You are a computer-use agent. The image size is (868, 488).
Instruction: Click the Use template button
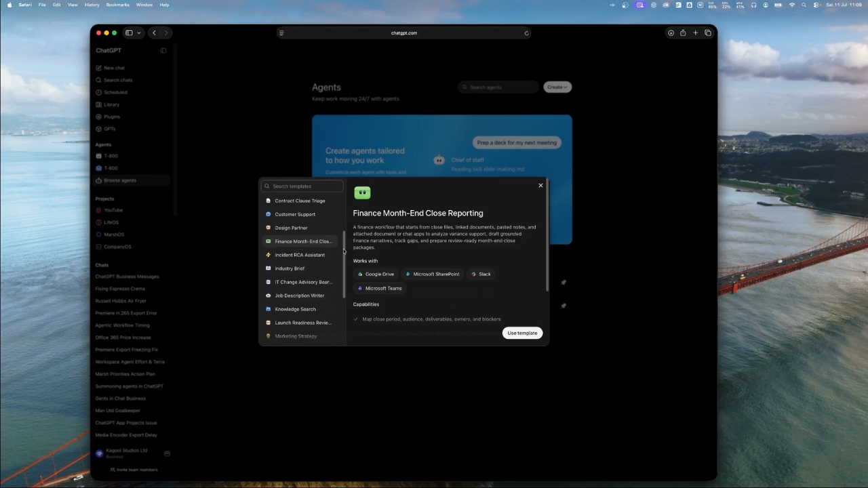pos(522,333)
